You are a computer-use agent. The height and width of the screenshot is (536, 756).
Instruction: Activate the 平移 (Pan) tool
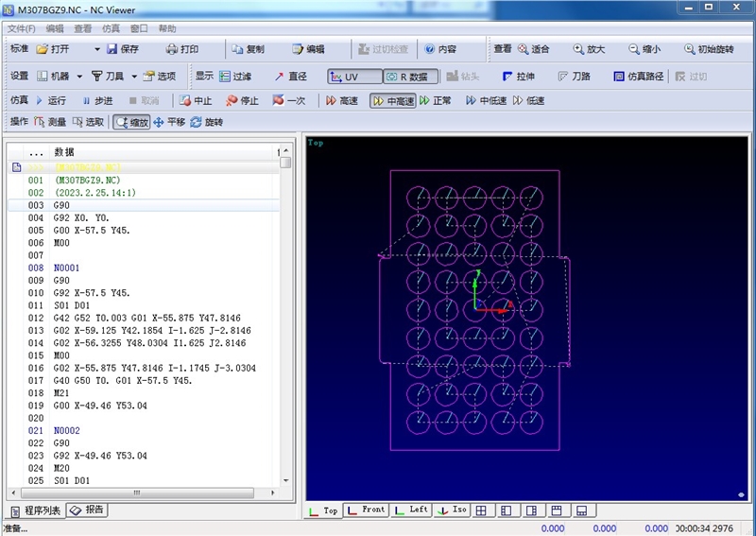[169, 122]
